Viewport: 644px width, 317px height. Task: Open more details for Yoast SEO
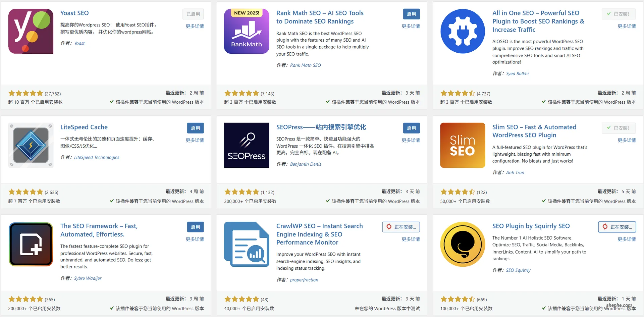pyautogui.click(x=195, y=26)
